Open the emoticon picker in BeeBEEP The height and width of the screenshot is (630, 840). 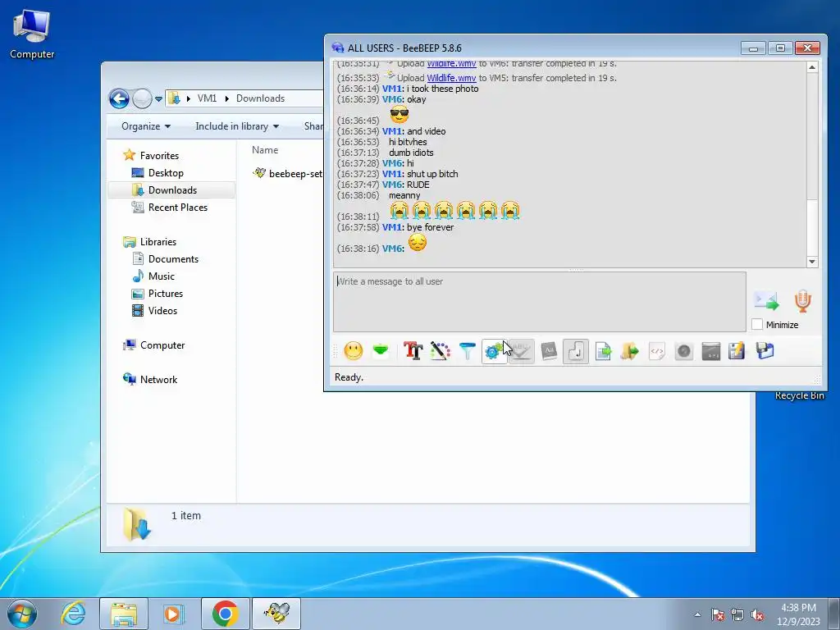(x=353, y=351)
